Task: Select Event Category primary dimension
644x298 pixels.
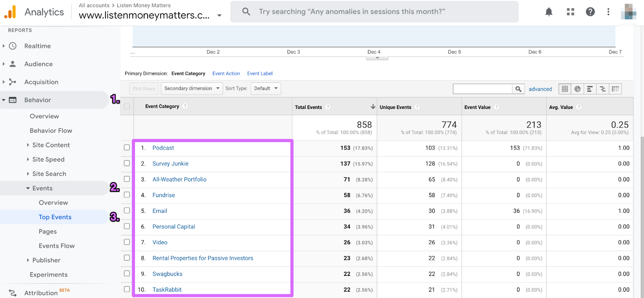Action: point(188,74)
